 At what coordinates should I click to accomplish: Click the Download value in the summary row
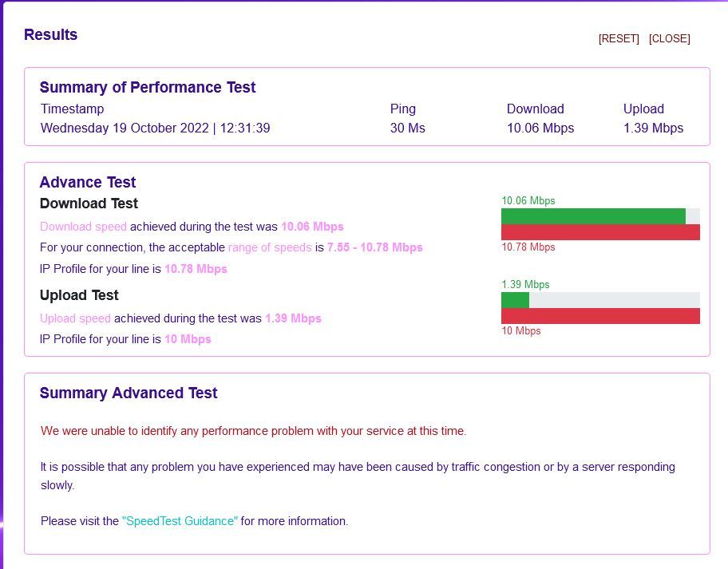pyautogui.click(x=540, y=128)
